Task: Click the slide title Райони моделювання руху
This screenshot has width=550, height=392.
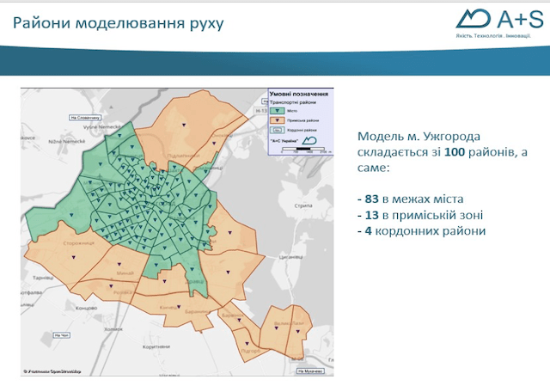Action: point(118,22)
